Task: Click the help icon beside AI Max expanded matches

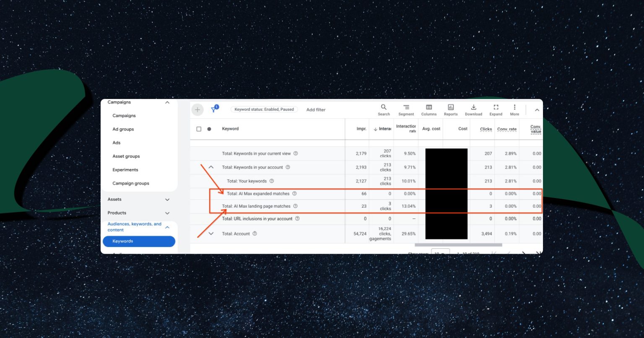Action: [x=294, y=194]
